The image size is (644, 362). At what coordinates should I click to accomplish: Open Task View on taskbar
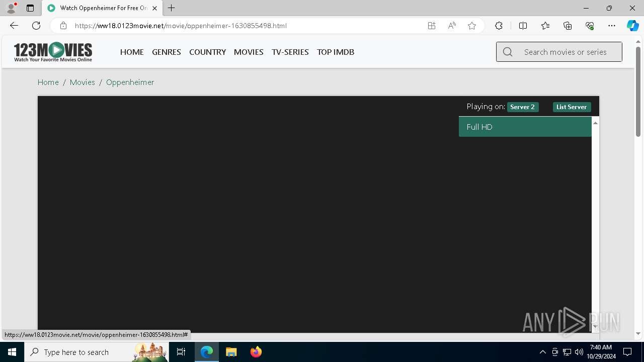pos(181,352)
